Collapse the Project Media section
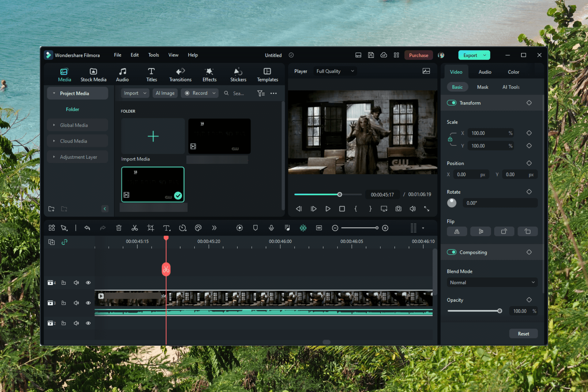This screenshot has width=588, height=392. (54, 93)
